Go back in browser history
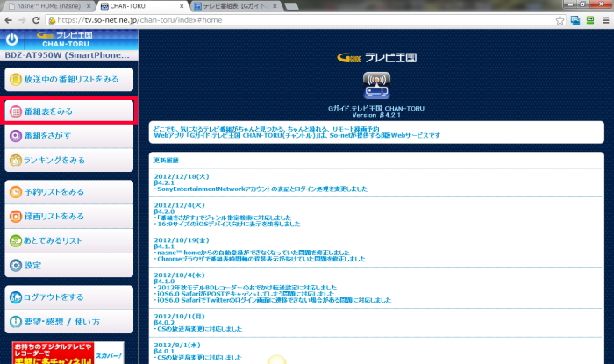 (8, 20)
